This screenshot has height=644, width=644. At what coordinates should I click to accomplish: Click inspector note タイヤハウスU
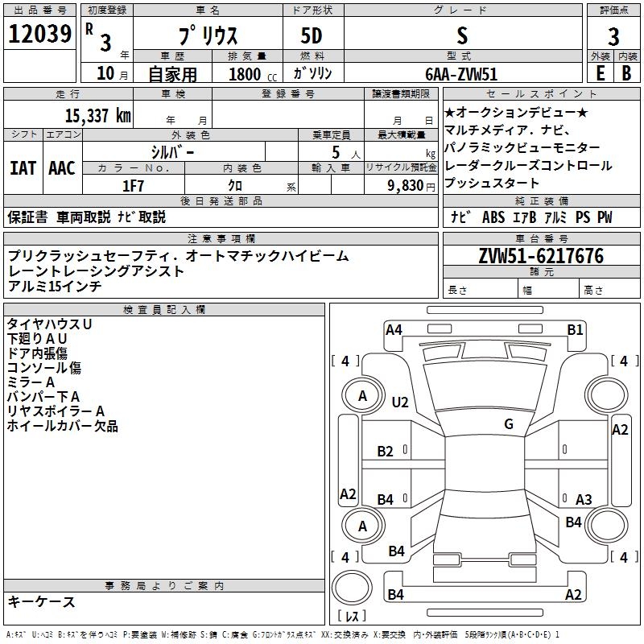(49, 324)
